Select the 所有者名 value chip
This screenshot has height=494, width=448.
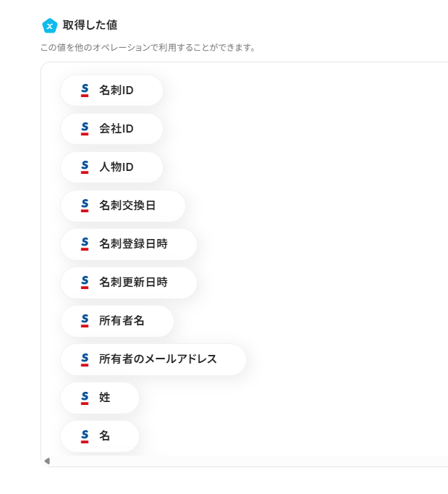[122, 321]
